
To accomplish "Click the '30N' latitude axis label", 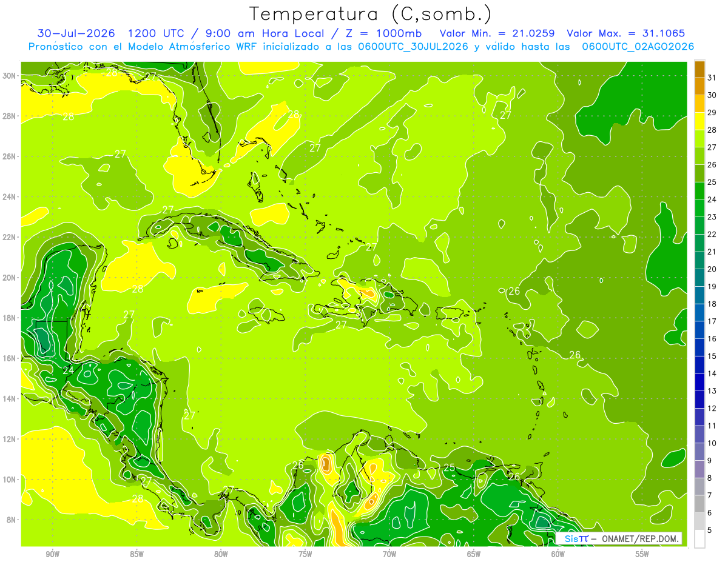I will pos(8,76).
